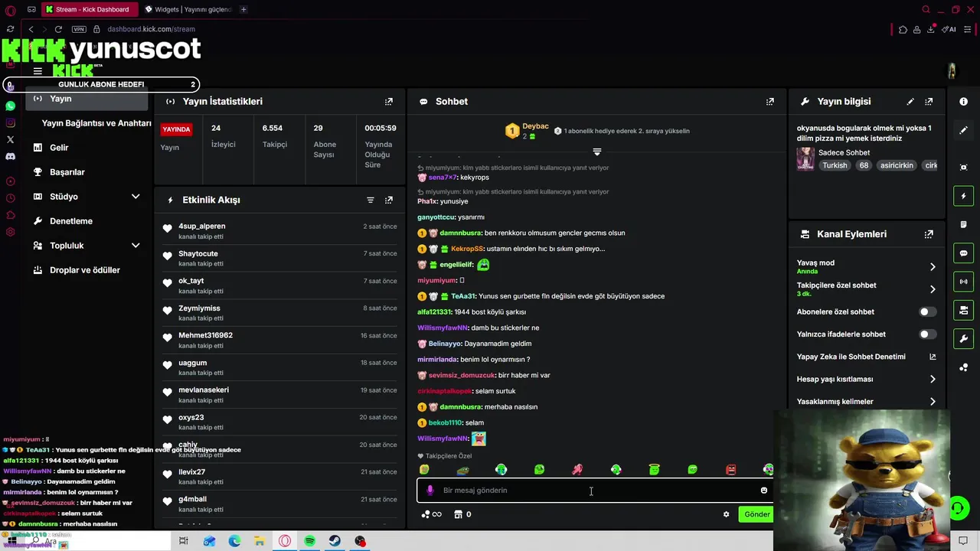Click the channel points infinity icon
The width and height of the screenshot is (980, 551).
(x=432, y=514)
